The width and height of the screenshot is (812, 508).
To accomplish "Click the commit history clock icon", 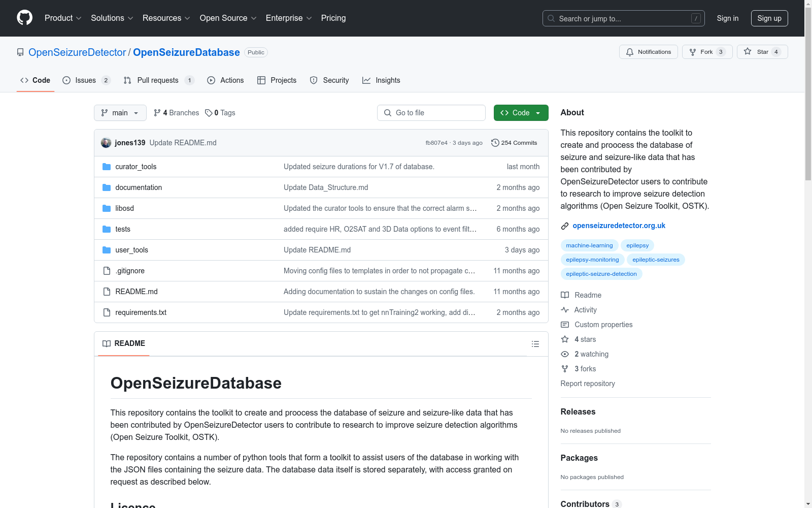I will (x=495, y=143).
